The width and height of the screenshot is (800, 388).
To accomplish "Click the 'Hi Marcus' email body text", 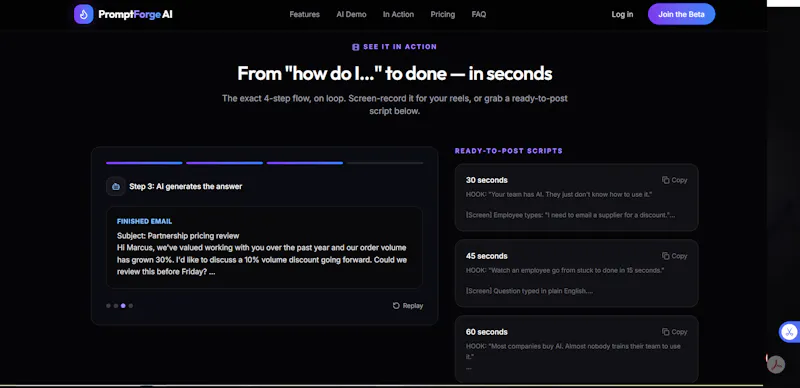I will 262,260.
